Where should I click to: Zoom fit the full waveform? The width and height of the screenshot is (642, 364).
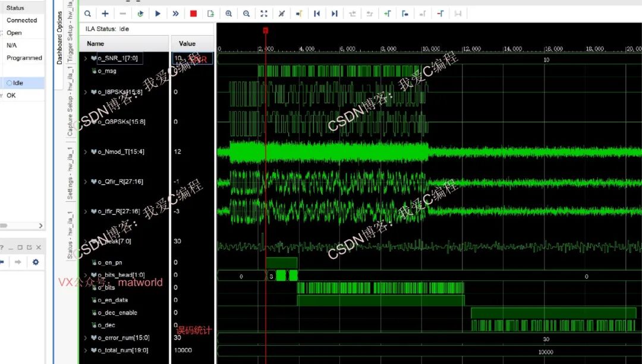click(x=264, y=14)
